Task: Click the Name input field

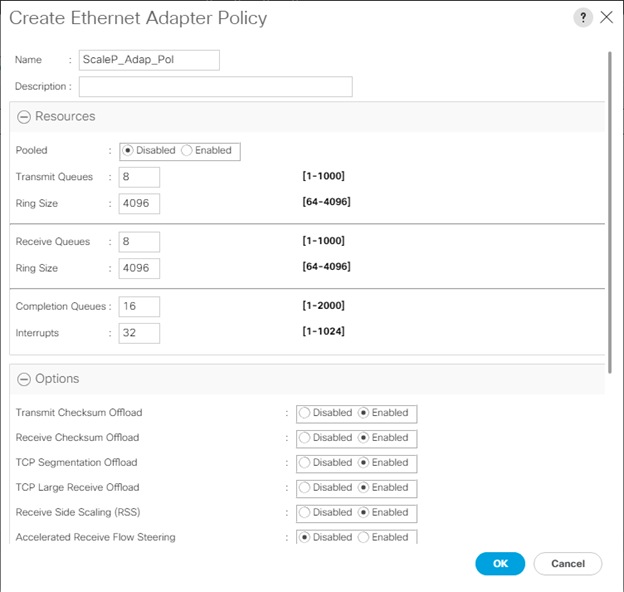Action: pos(149,60)
